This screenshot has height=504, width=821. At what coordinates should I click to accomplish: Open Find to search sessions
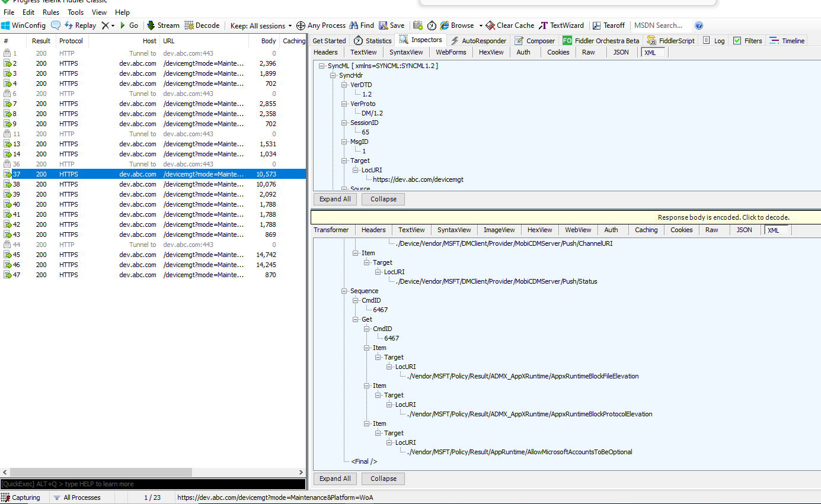[x=362, y=25]
